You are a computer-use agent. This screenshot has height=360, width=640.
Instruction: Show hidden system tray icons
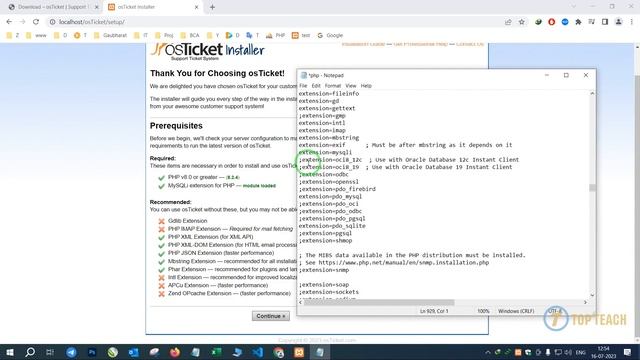pyautogui.click(x=487, y=352)
